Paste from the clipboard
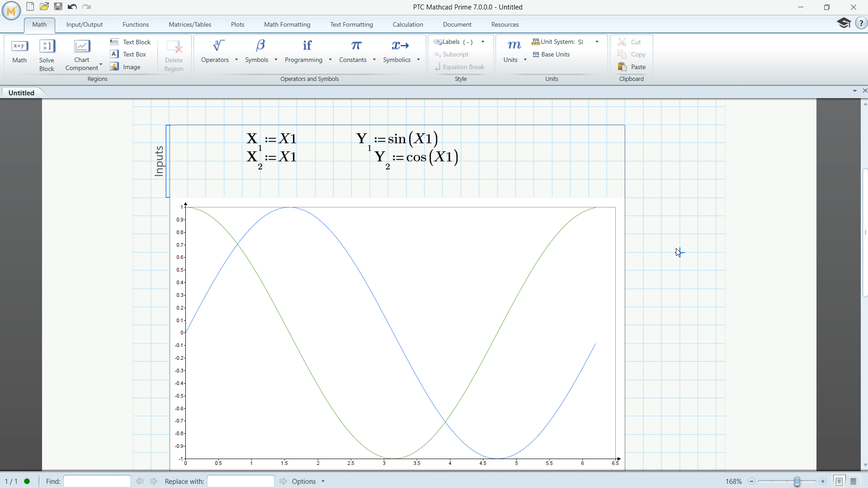The width and height of the screenshot is (868, 488). tap(632, 67)
